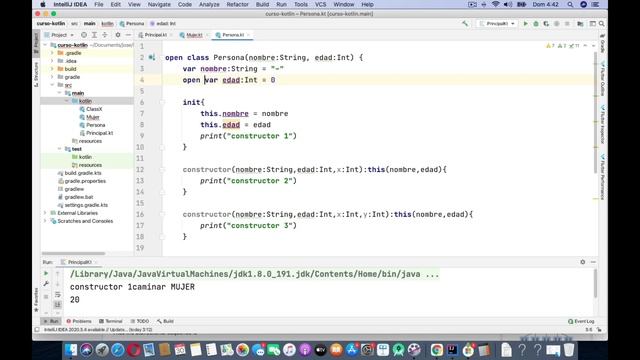Rerun the program in the Run panel
The width and height of the screenshot is (640, 360).
(x=46, y=273)
